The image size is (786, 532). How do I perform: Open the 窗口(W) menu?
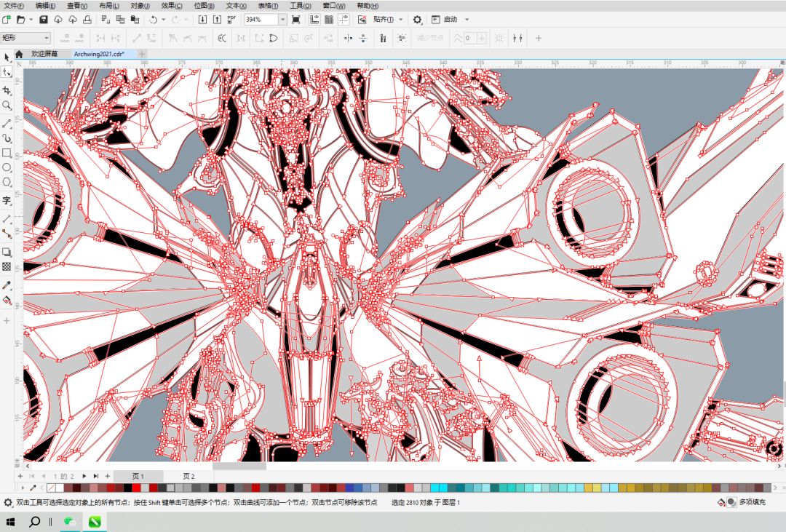pyautogui.click(x=334, y=6)
